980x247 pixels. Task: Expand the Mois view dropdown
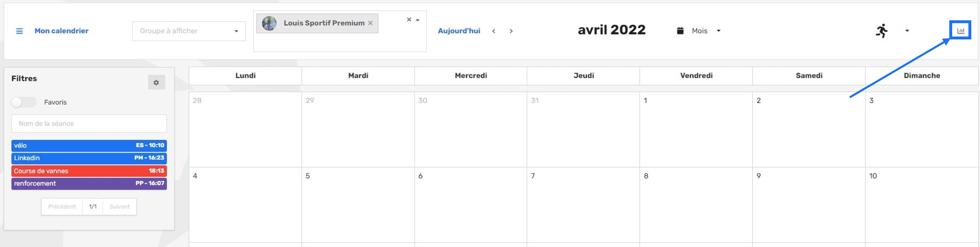pos(718,31)
